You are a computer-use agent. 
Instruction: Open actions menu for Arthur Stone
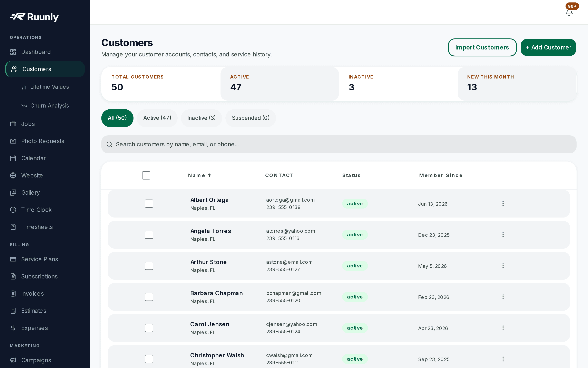pos(503,266)
